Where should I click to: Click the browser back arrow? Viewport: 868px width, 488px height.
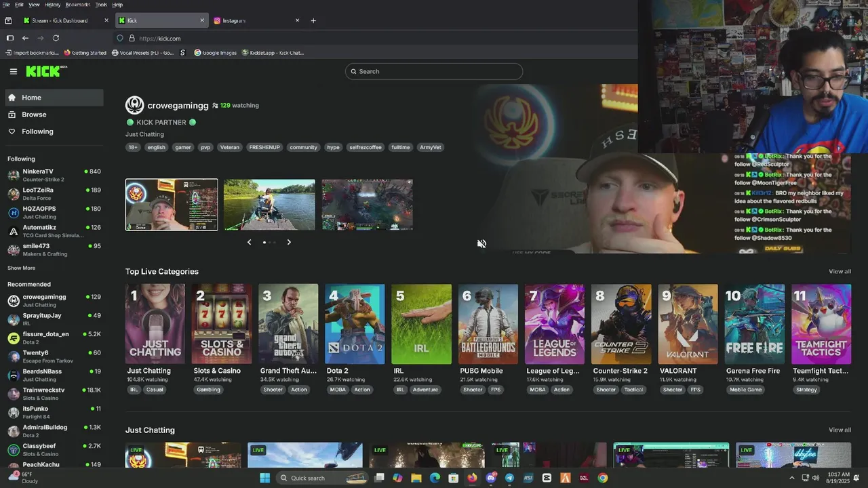25,38
